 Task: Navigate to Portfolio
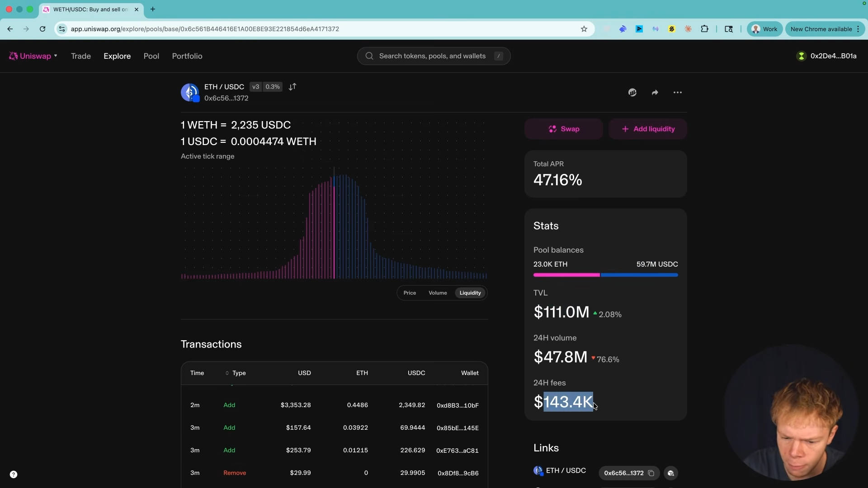click(x=187, y=56)
